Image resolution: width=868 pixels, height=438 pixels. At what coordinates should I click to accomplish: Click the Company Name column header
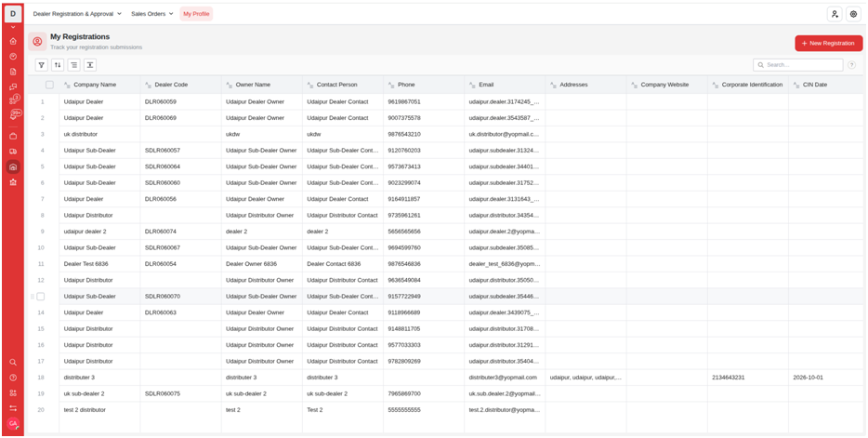[x=99, y=85]
